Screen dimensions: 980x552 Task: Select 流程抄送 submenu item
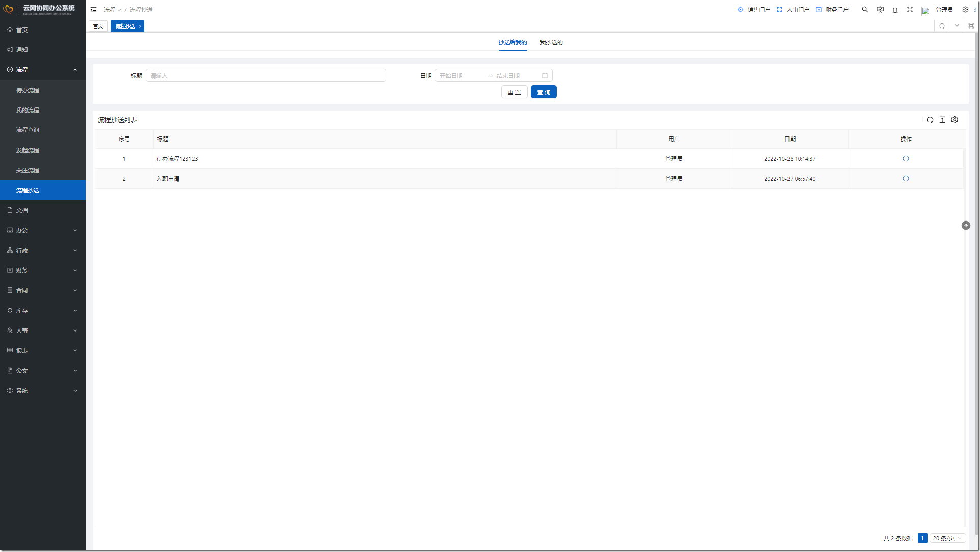(x=43, y=190)
